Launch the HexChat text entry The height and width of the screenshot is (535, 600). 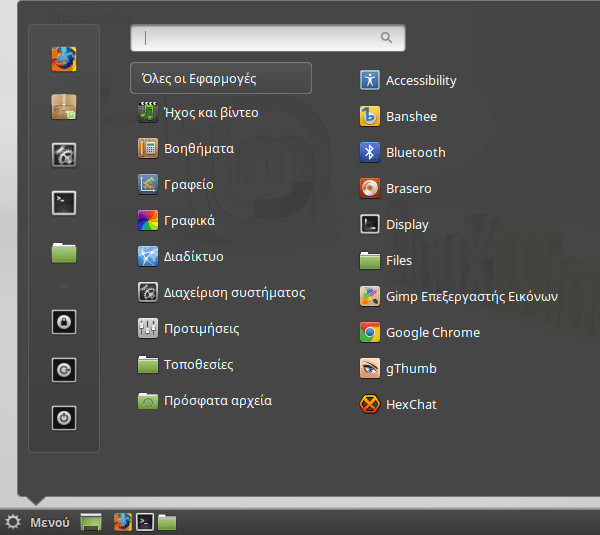pyautogui.click(x=411, y=405)
